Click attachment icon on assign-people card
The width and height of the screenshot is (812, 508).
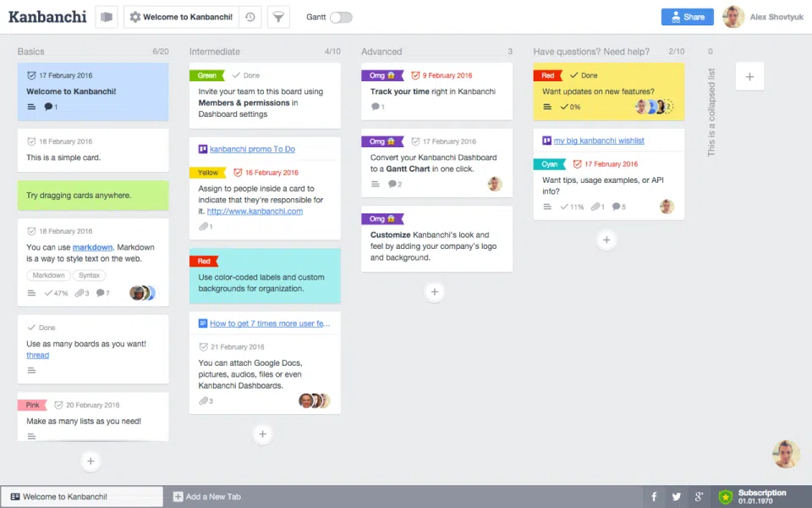point(206,227)
